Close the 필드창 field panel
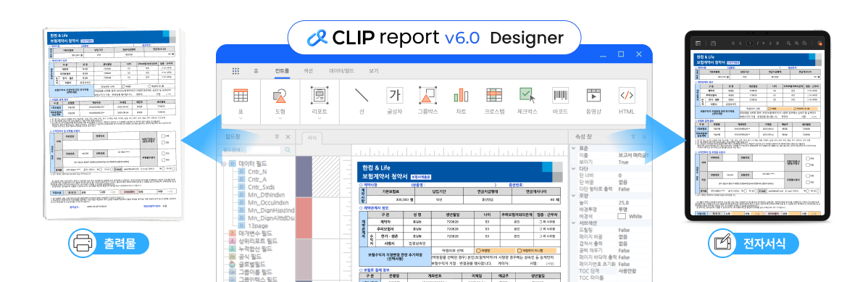 coord(288,136)
